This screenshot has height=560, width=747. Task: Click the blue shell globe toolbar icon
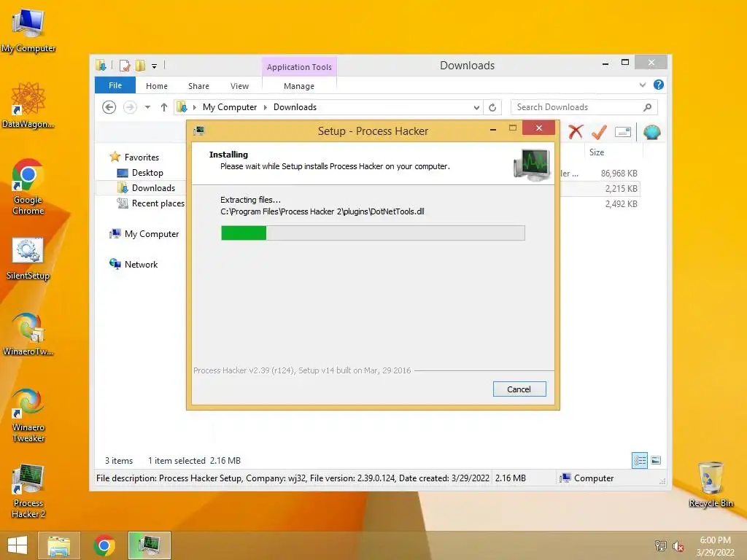(651, 132)
